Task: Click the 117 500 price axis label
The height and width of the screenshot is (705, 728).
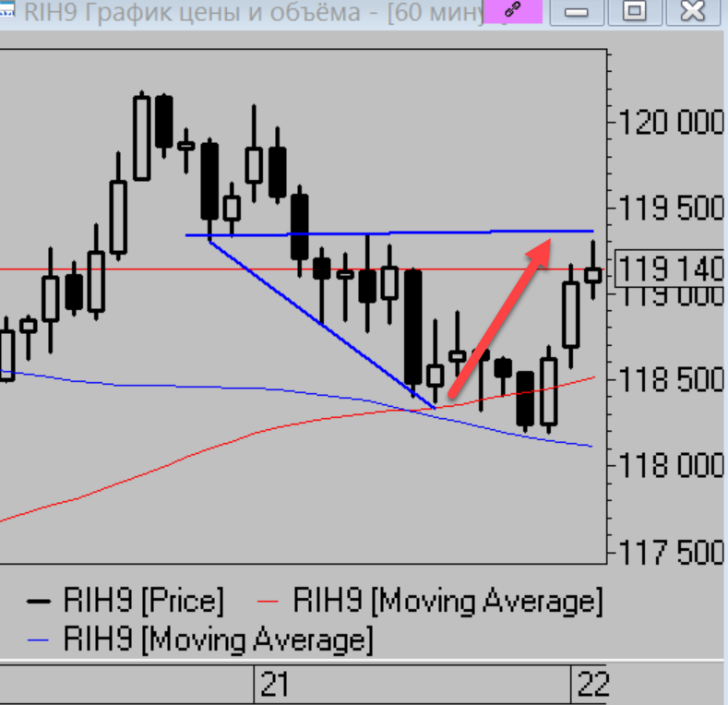Action: coord(672,554)
